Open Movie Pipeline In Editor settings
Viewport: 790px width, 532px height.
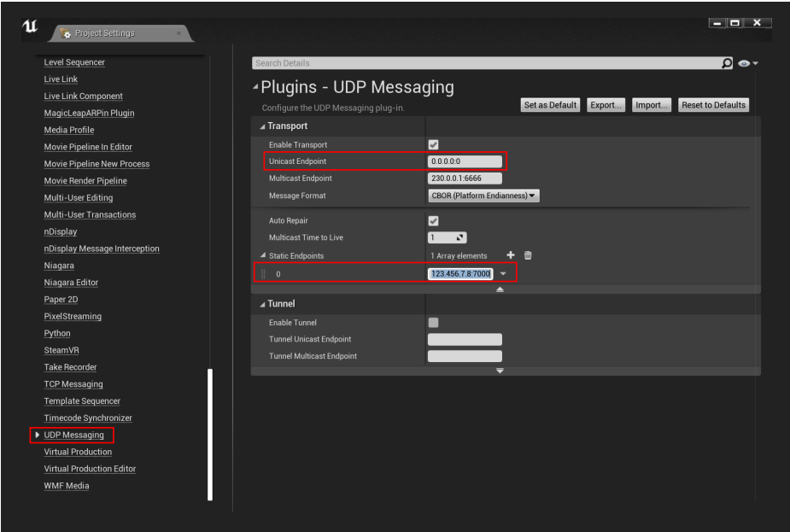[x=88, y=147]
